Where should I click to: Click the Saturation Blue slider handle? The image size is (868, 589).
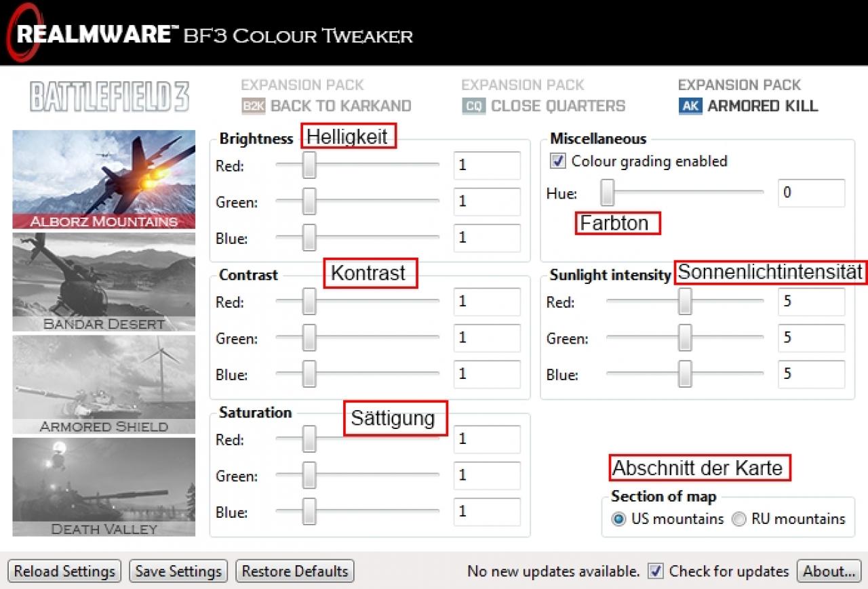click(309, 512)
